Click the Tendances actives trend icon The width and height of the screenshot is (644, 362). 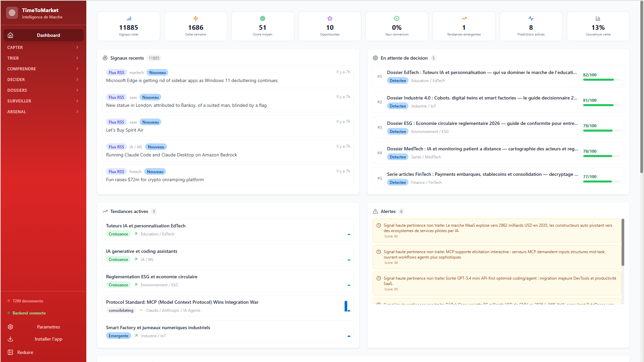pos(105,211)
